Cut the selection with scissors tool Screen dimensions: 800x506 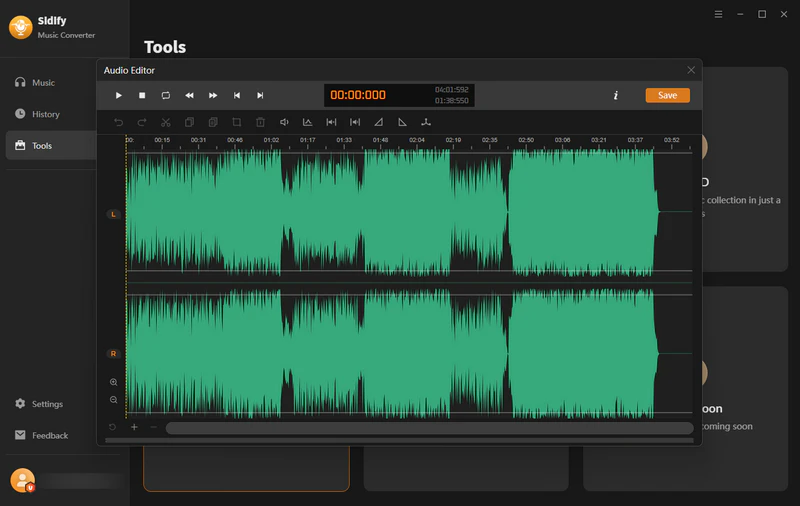coord(166,122)
